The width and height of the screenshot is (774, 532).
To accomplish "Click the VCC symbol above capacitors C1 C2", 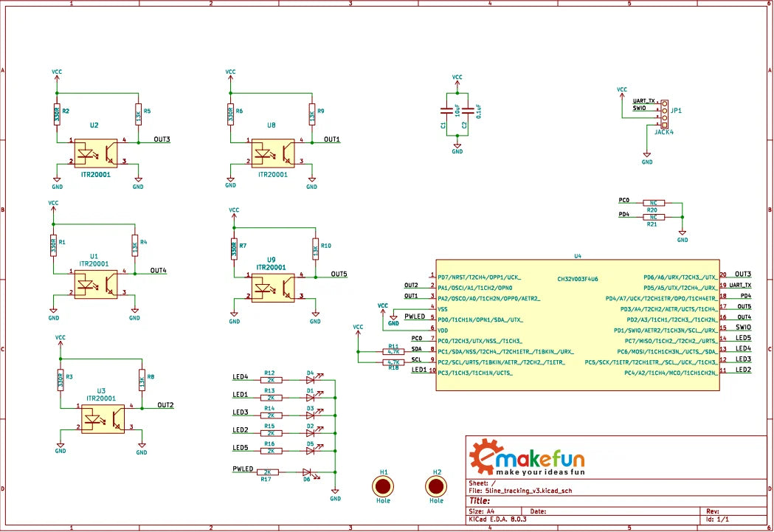I will point(457,80).
